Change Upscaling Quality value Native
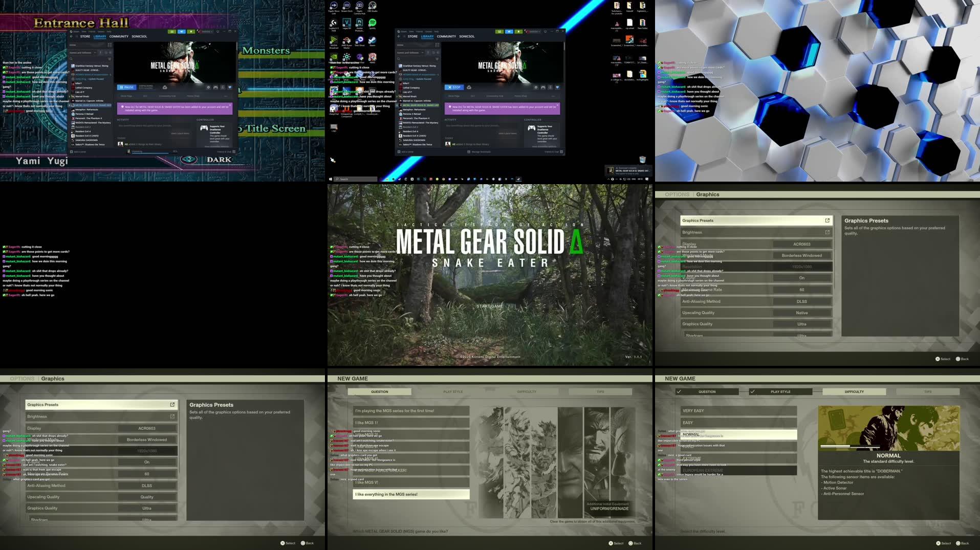Viewport: 980px width, 550px height. pos(801,313)
